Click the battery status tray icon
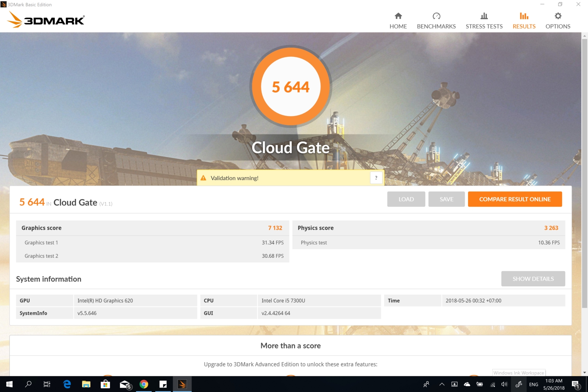The height and width of the screenshot is (392, 588). [x=479, y=384]
